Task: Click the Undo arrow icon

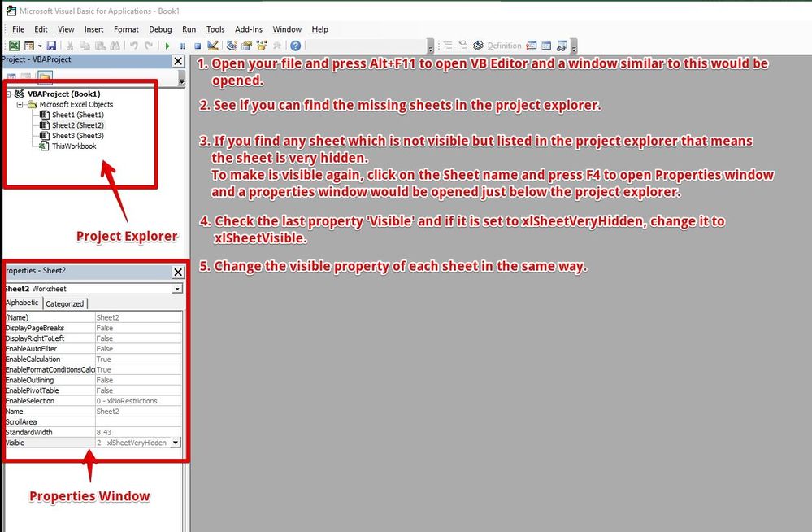Action: point(133,46)
